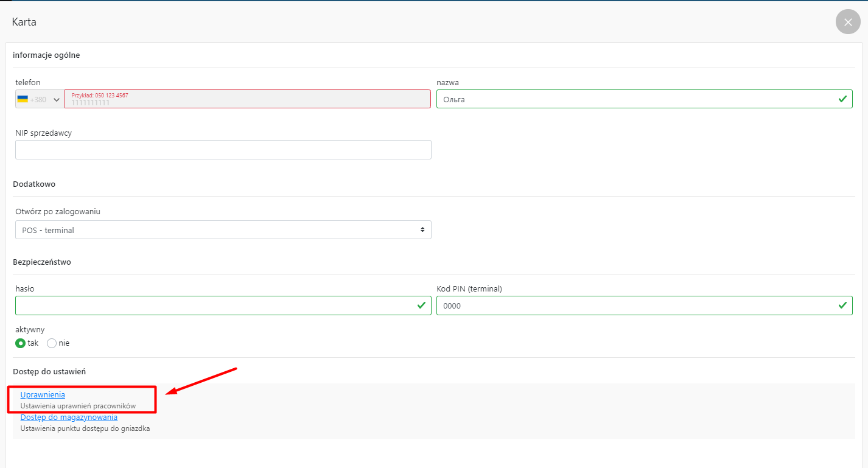Click the 'Ustawienia uprawnień pracowników' description text

point(78,406)
